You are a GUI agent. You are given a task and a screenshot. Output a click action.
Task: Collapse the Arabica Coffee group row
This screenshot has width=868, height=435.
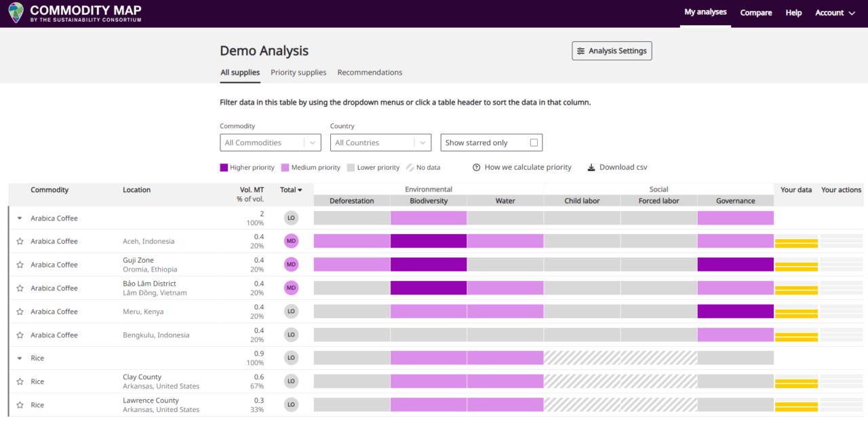click(20, 219)
